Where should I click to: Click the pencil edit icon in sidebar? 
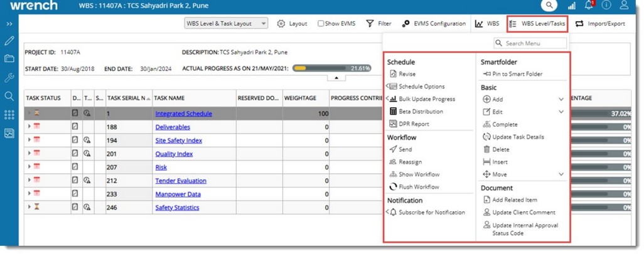point(9,41)
